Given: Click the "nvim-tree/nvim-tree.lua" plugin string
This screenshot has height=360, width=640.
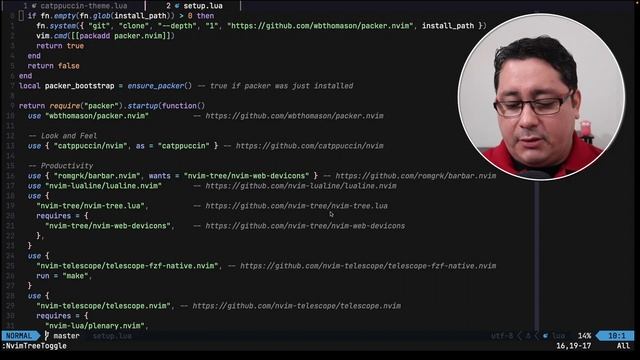Looking at the screenshot, I should (x=90, y=206).
